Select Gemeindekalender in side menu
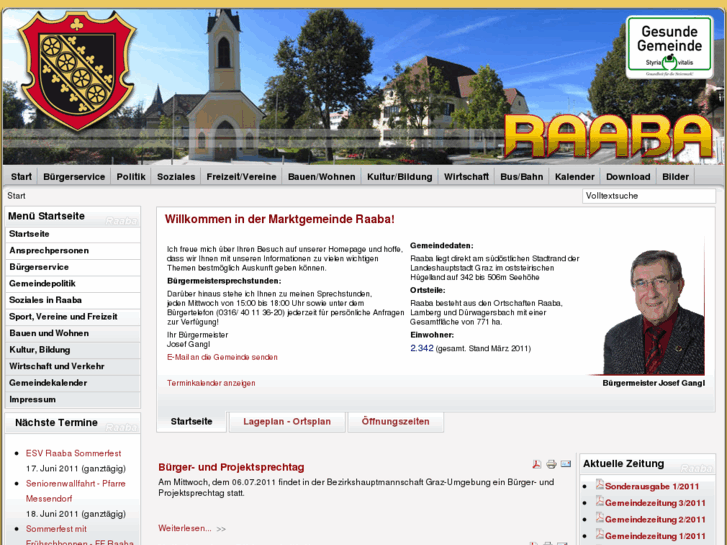Viewport: 727px width, 545px height. 73,383
